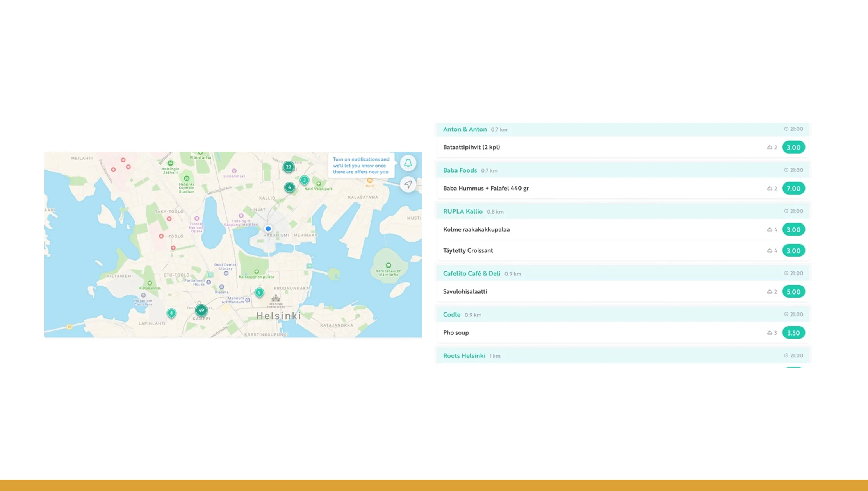Open Cafelito Café & Deli listing

[471, 273]
